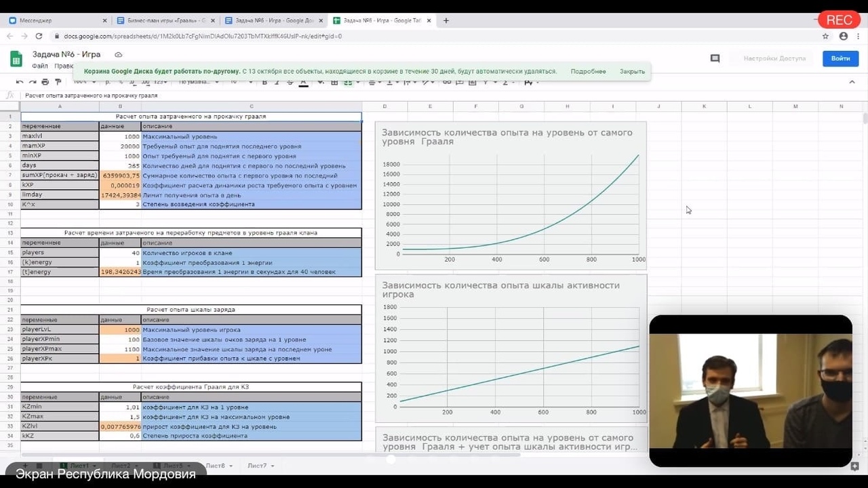Open Google Sheets home icon

point(16,59)
